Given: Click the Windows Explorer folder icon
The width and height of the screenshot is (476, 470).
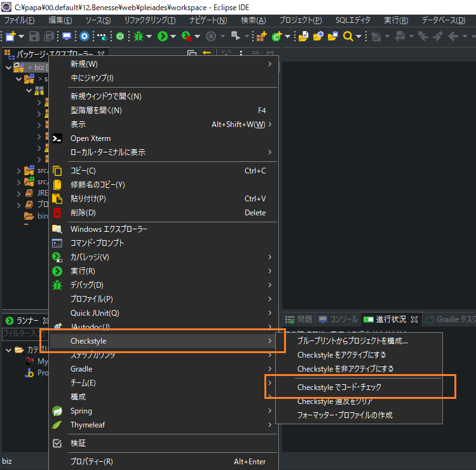Looking at the screenshot, I should (x=57, y=229).
